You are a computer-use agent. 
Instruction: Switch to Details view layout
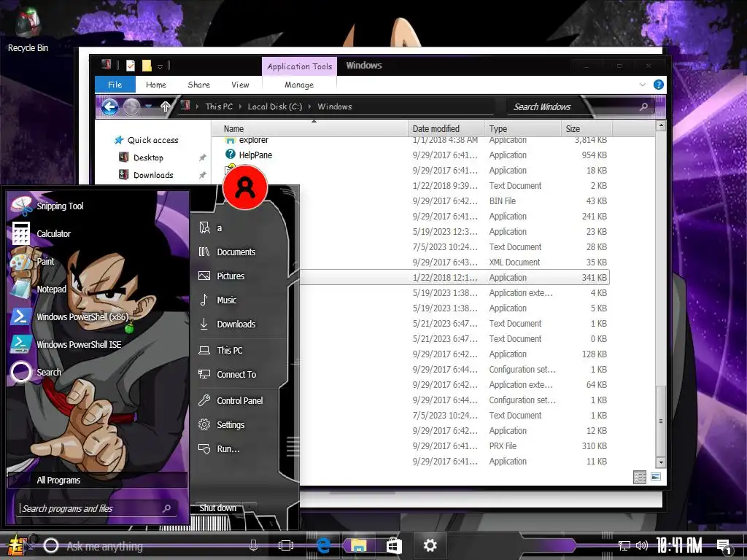(640, 477)
